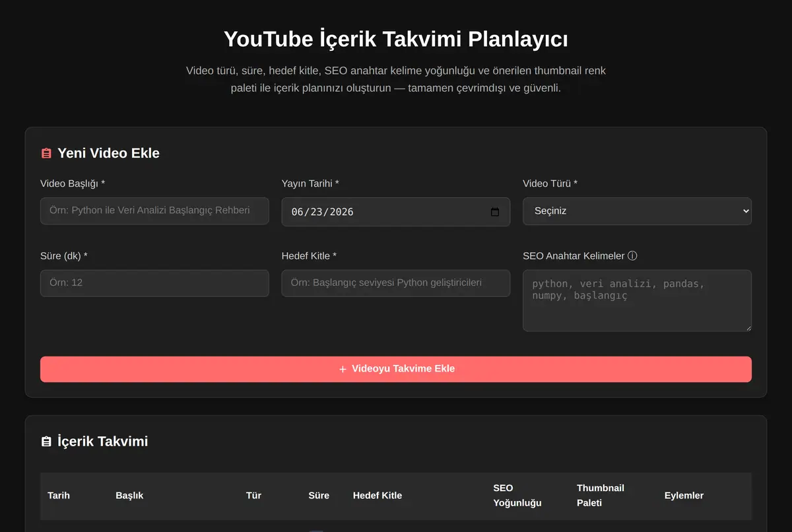Click the YouTube İçerik Takvimi Planlayıcı heading

pyautogui.click(x=396, y=39)
